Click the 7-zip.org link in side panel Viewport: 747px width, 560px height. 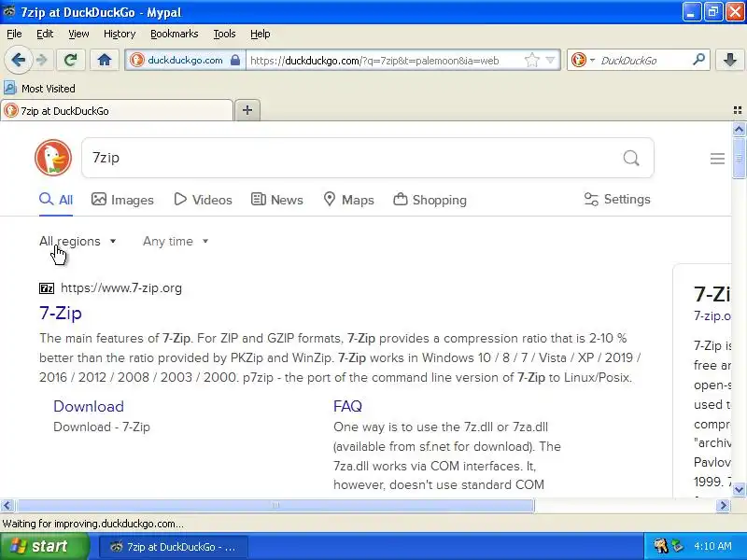pyautogui.click(x=712, y=315)
